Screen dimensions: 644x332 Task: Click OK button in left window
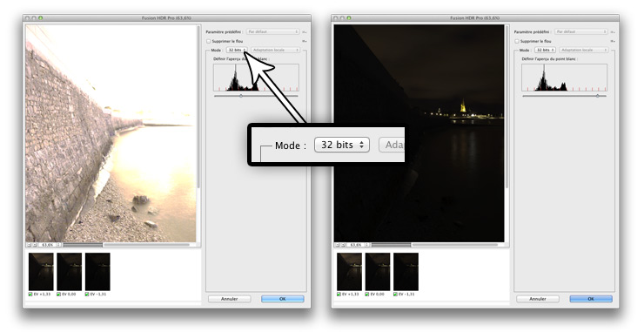283,299
